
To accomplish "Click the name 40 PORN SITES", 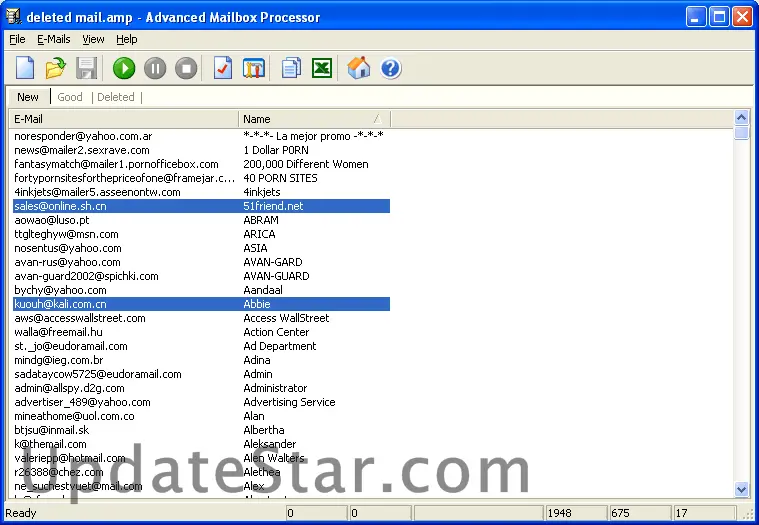I will pos(280,178).
